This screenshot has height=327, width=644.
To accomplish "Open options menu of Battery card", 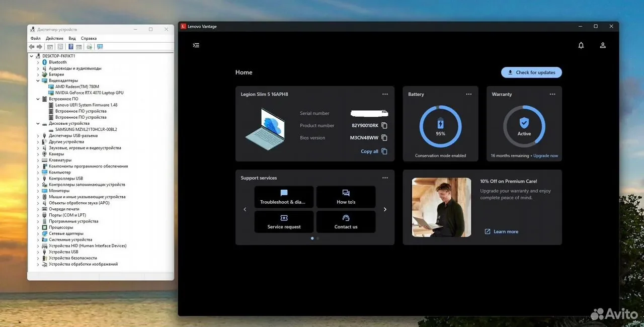I will (x=469, y=94).
